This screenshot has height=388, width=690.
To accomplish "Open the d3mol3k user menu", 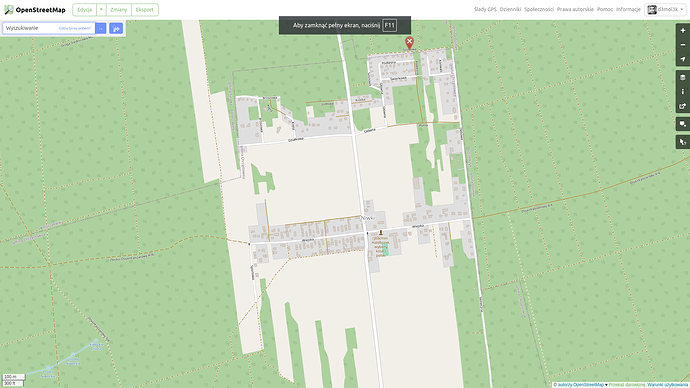I will 665,9.
